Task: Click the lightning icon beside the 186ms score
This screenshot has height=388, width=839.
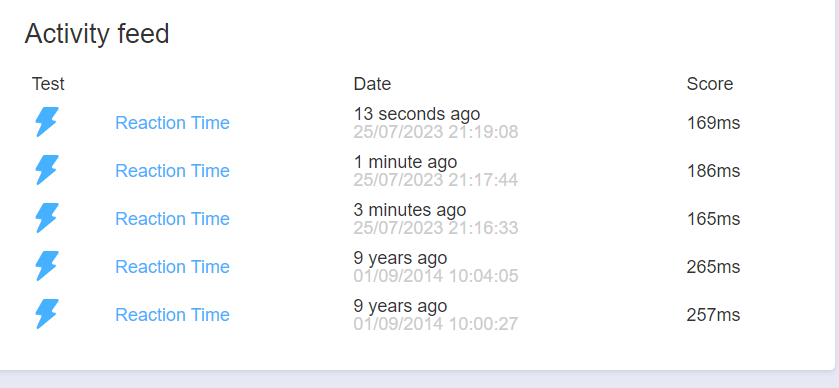Action: pyautogui.click(x=47, y=170)
